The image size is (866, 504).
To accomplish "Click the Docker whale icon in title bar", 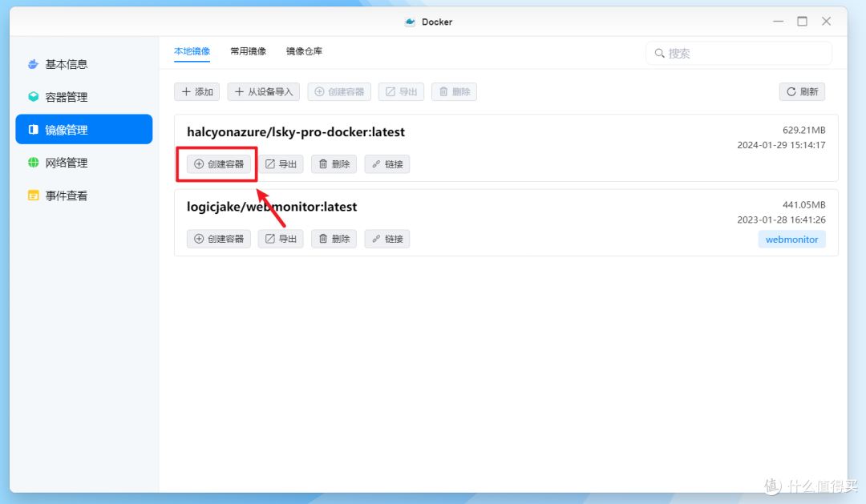I will [x=410, y=22].
